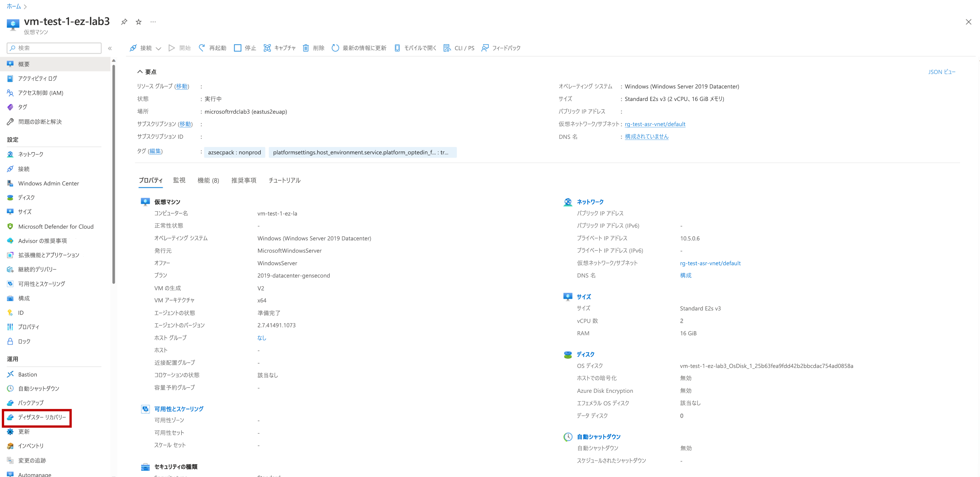Open CLI / PS toolbar item
The width and height of the screenshot is (980, 477).
[459, 48]
